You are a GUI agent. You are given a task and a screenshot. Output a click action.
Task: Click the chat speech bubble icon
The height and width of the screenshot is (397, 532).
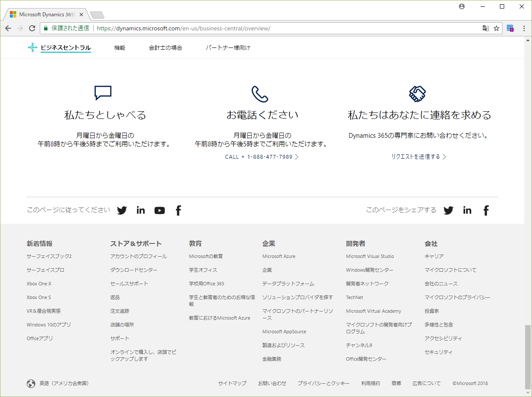[103, 93]
